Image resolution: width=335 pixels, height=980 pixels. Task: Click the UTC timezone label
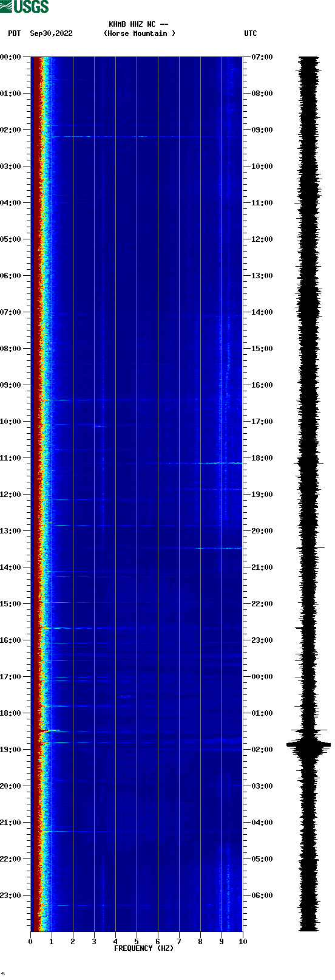[251, 33]
